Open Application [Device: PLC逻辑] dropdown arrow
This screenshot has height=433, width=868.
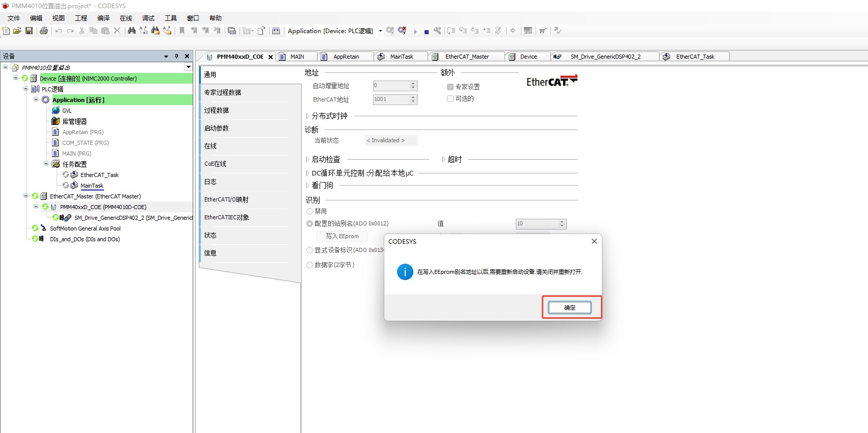click(x=380, y=31)
